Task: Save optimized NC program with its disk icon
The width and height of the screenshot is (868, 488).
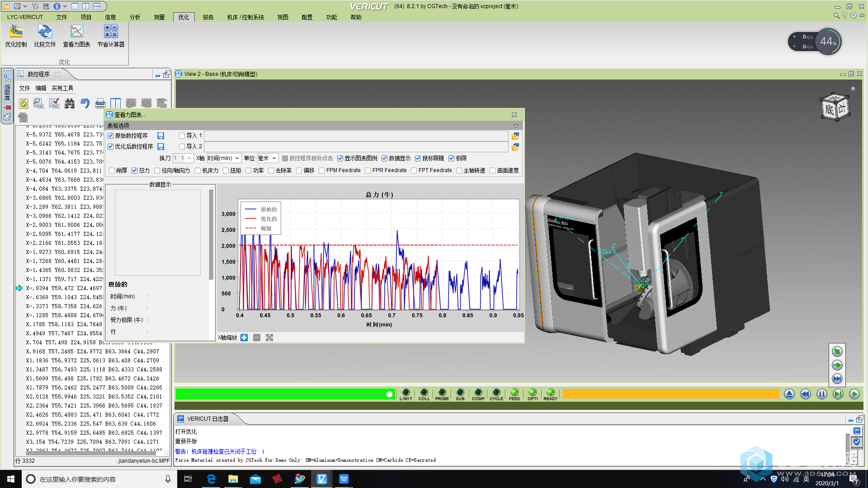Action: [160, 146]
